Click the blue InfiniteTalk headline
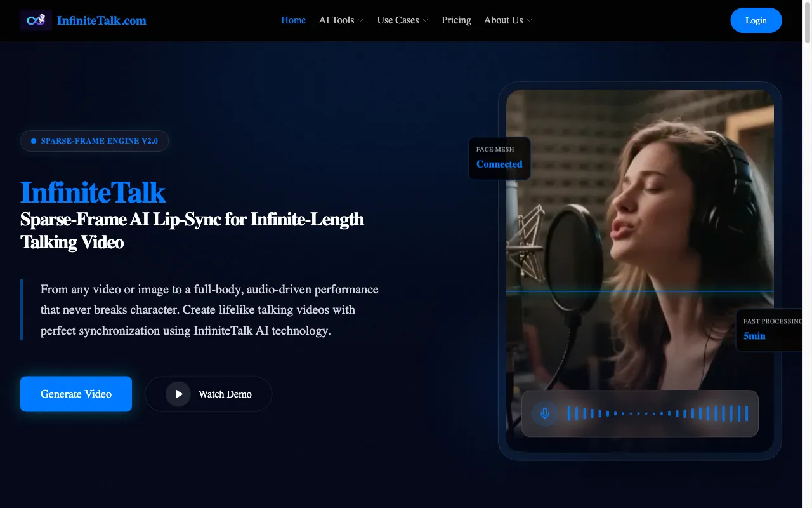This screenshot has width=812, height=508. click(x=93, y=192)
